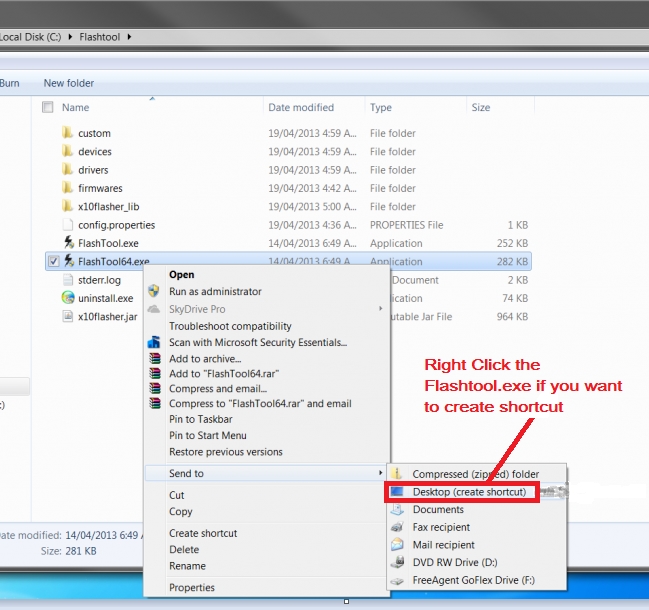Click the PROPERTIES File type cell

click(x=406, y=225)
